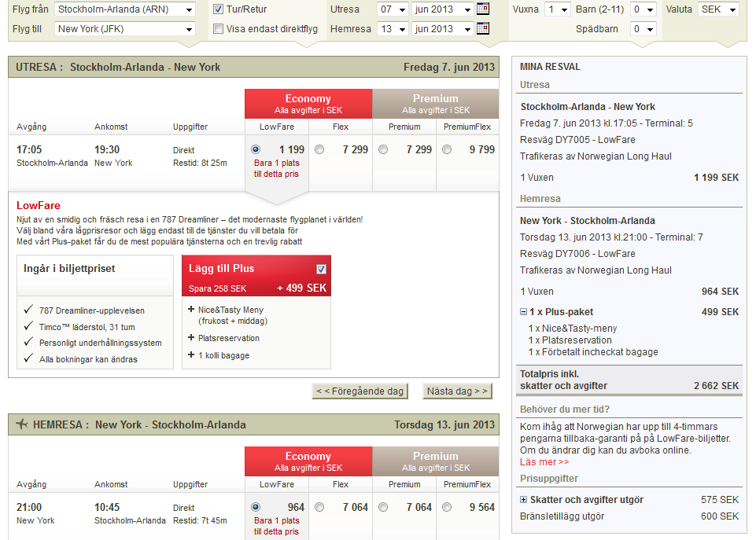Select the outbound Premium fare tab
The height and width of the screenshot is (540, 756).
[x=435, y=104]
